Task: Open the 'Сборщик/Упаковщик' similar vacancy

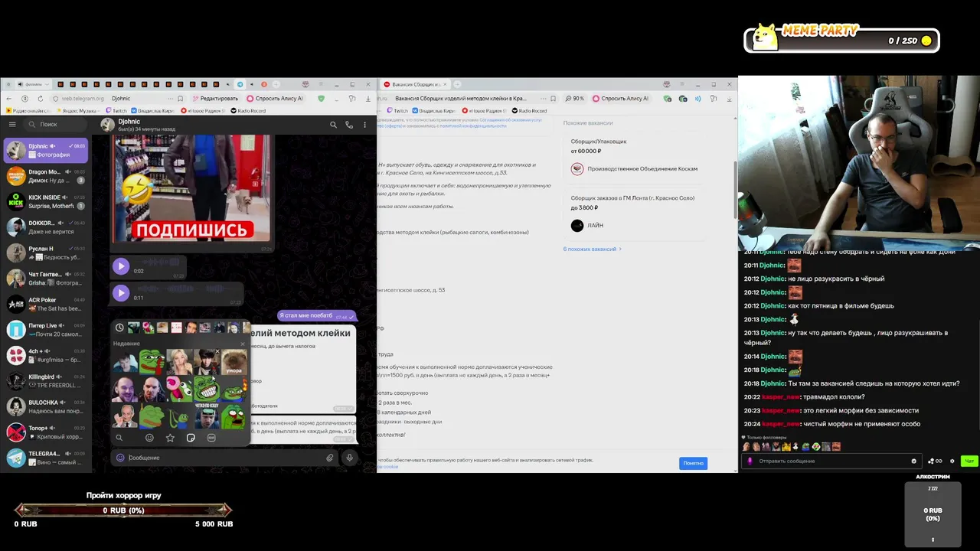Action: [x=599, y=142]
